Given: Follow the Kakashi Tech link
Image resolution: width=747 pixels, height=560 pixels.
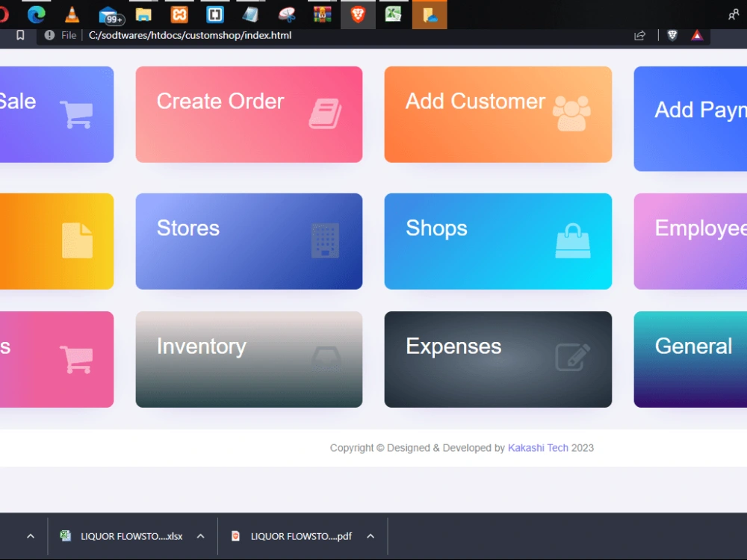Looking at the screenshot, I should point(538,447).
